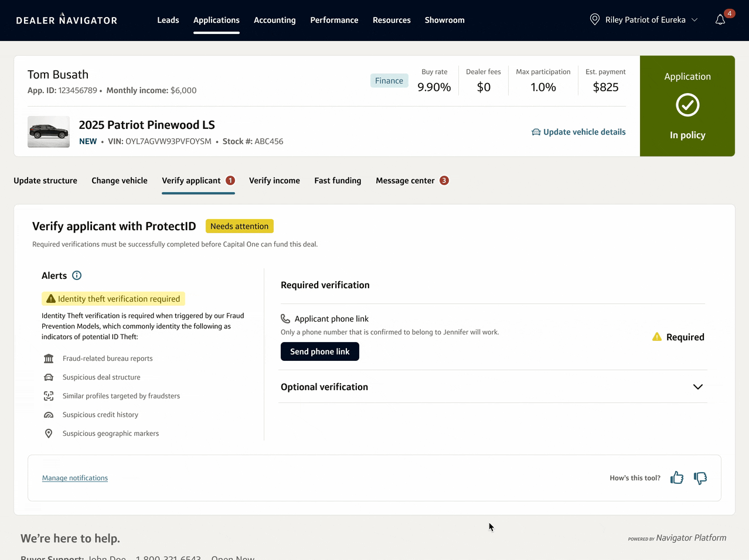This screenshot has width=749, height=560.
Task: Click the face-scan icon for similar profiles
Action: click(x=49, y=396)
